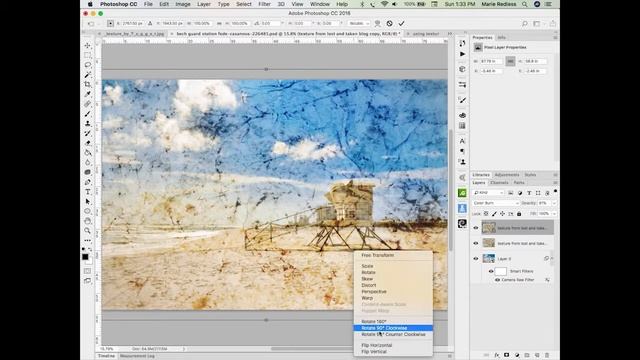Screen dimensions: 640x360
Task: Filter layers by type layers
Action: tap(529, 193)
